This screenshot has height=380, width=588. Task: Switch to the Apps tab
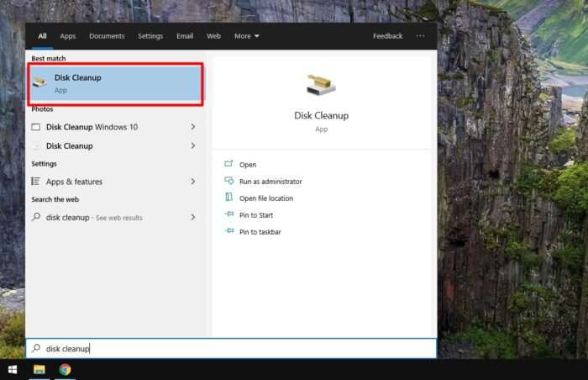click(68, 36)
